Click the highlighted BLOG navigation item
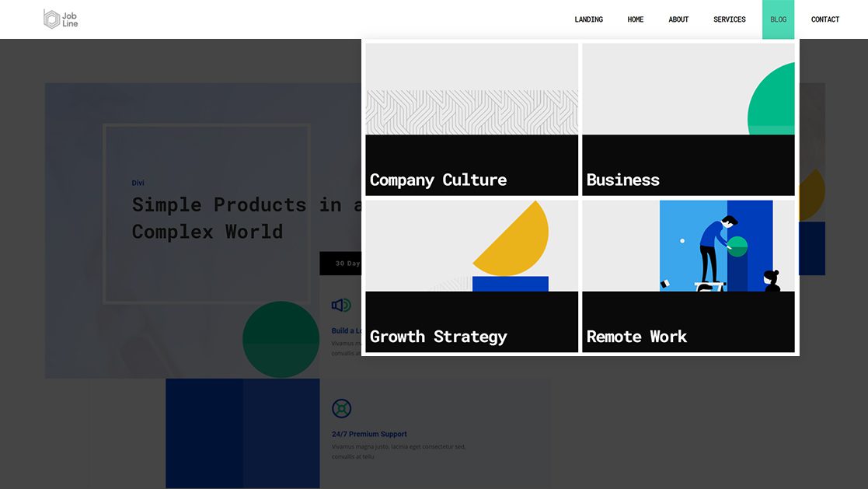Viewport: 868px width, 489px height. point(778,19)
